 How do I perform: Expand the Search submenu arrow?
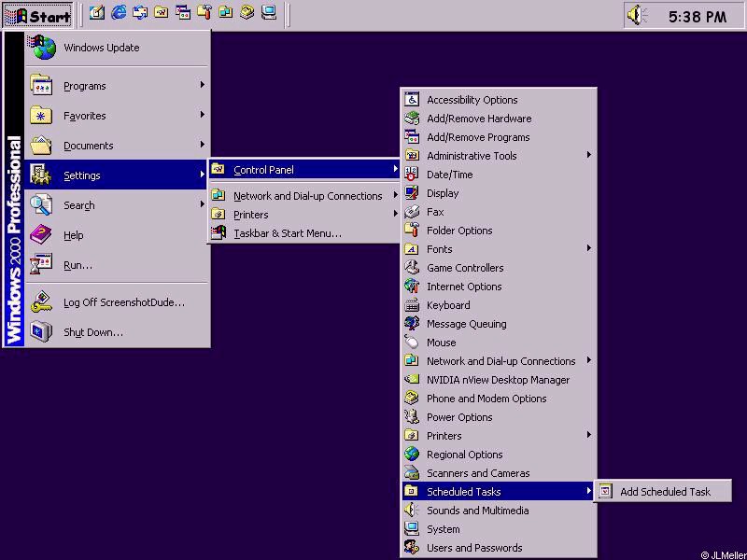pyautogui.click(x=203, y=204)
